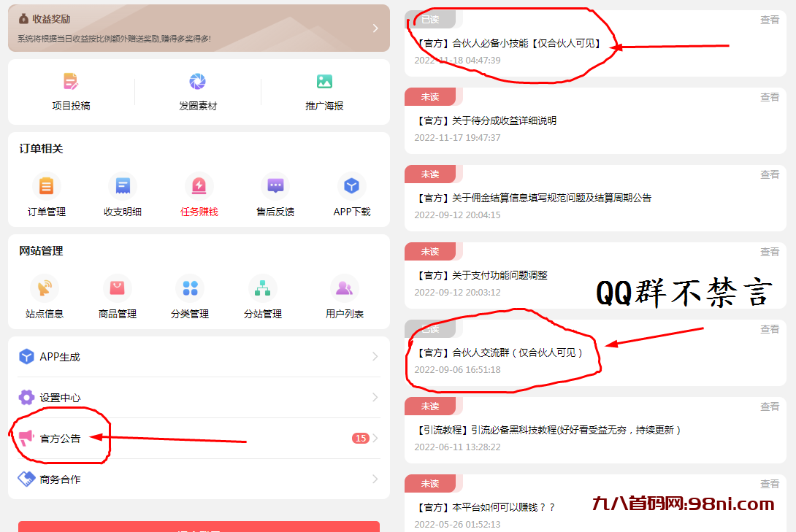Open the 商务合作 menu item

click(61, 479)
